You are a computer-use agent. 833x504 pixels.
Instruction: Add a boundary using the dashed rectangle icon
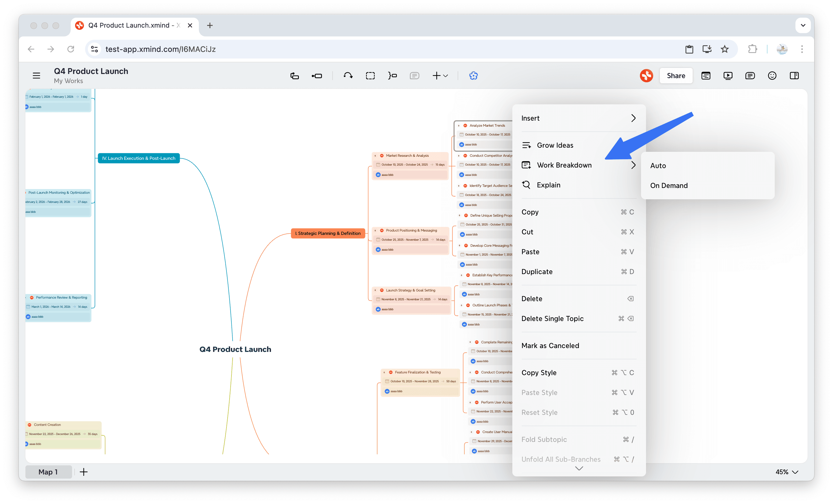(x=370, y=75)
